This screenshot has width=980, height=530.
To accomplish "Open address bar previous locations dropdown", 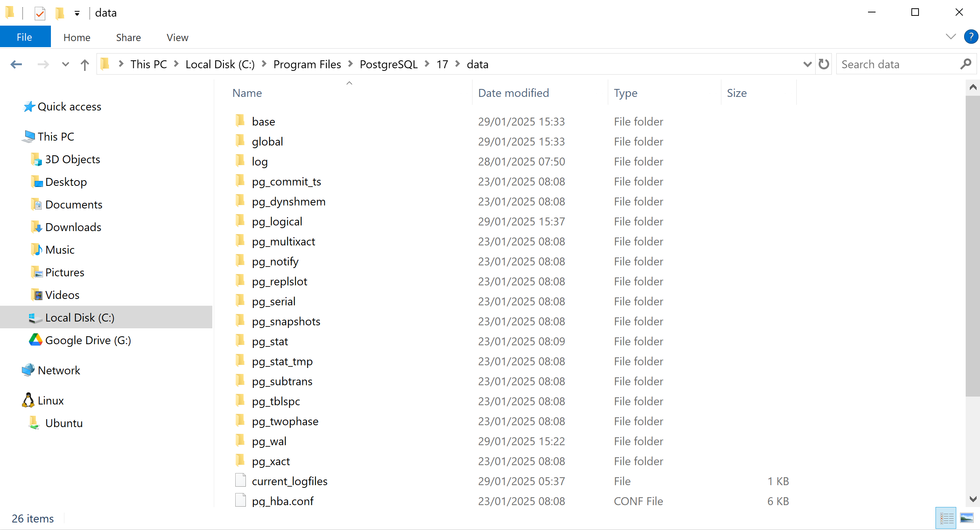I will 807,64.
